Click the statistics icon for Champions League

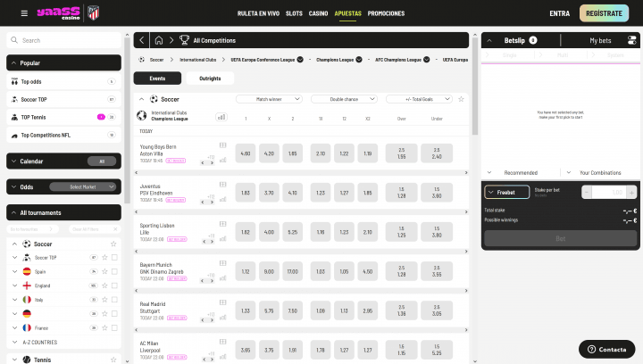point(221,117)
